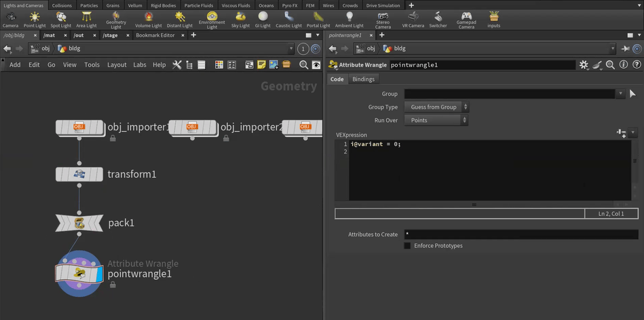Create a sticky note in the network editor

pos(261,65)
